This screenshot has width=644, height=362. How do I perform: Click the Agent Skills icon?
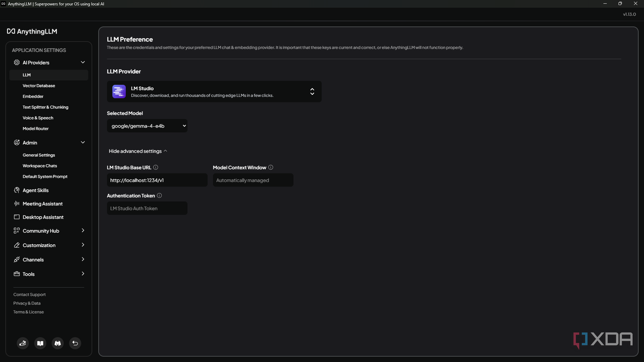(x=17, y=190)
